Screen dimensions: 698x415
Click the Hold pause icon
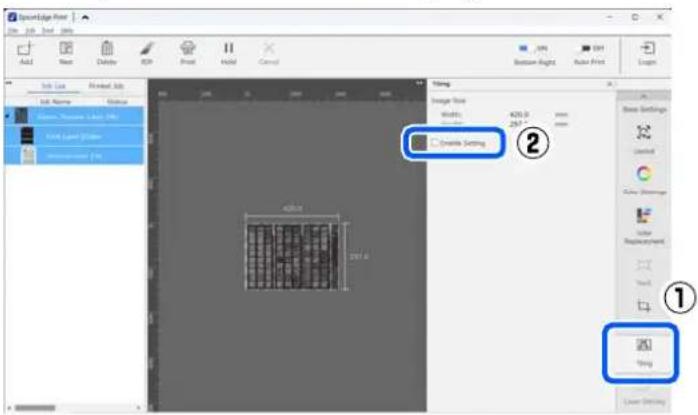(x=228, y=48)
